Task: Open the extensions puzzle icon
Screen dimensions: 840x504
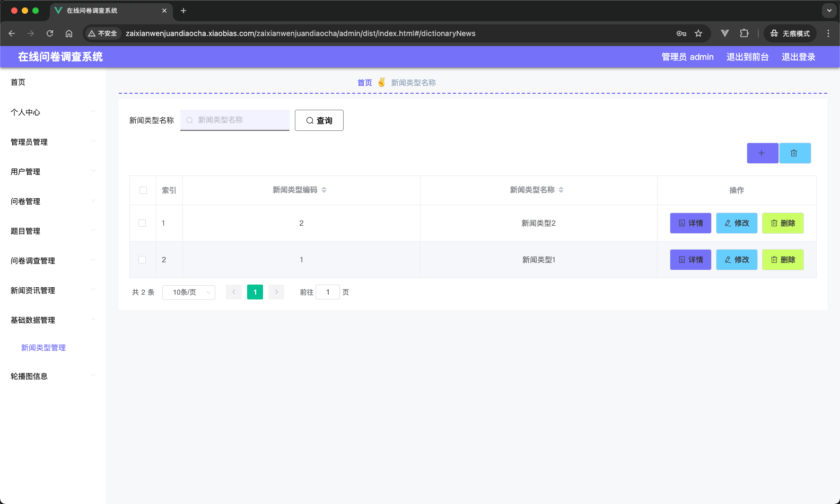Action: pos(744,33)
